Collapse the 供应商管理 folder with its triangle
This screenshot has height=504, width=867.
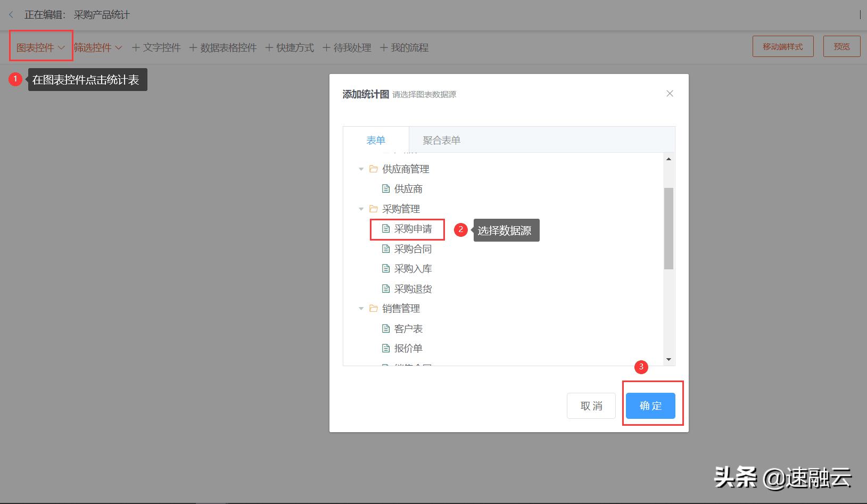(x=361, y=169)
